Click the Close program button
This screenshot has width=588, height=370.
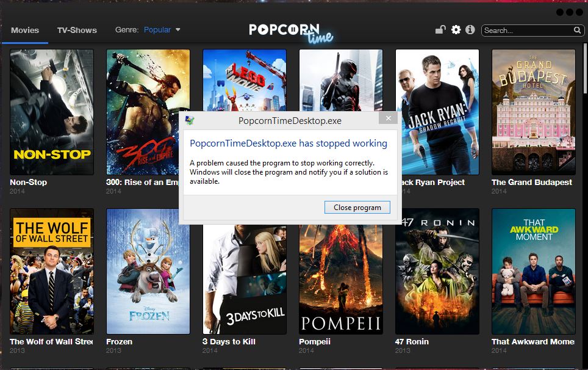coord(357,208)
